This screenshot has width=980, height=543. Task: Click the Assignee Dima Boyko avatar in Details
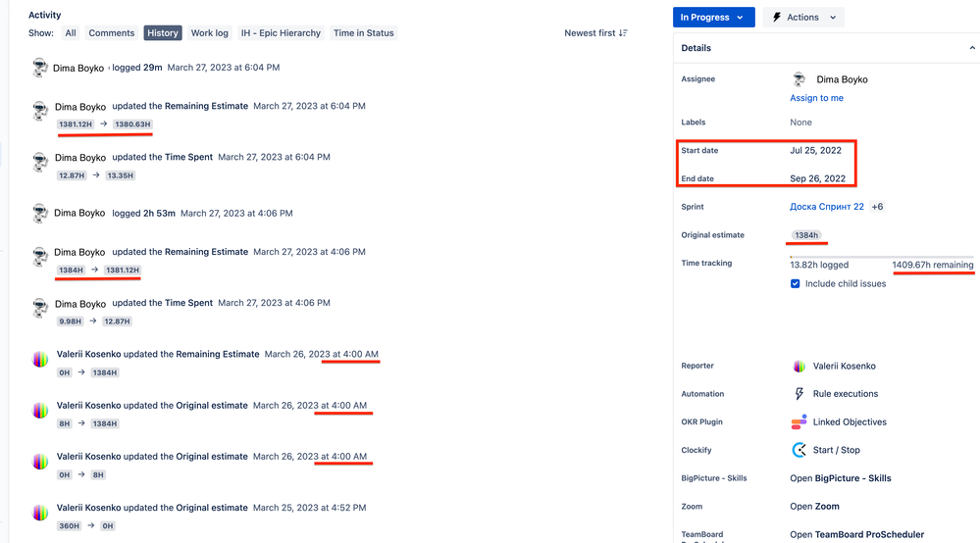click(799, 79)
